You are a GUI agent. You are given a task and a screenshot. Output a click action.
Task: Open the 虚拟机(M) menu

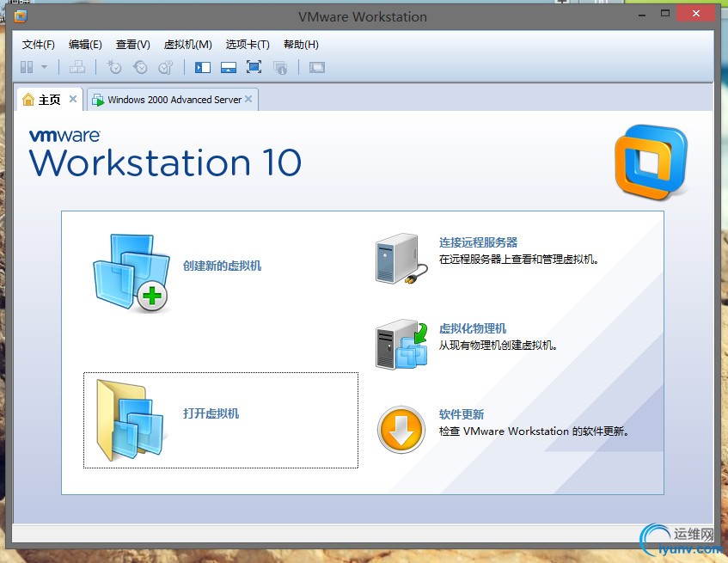coord(188,45)
